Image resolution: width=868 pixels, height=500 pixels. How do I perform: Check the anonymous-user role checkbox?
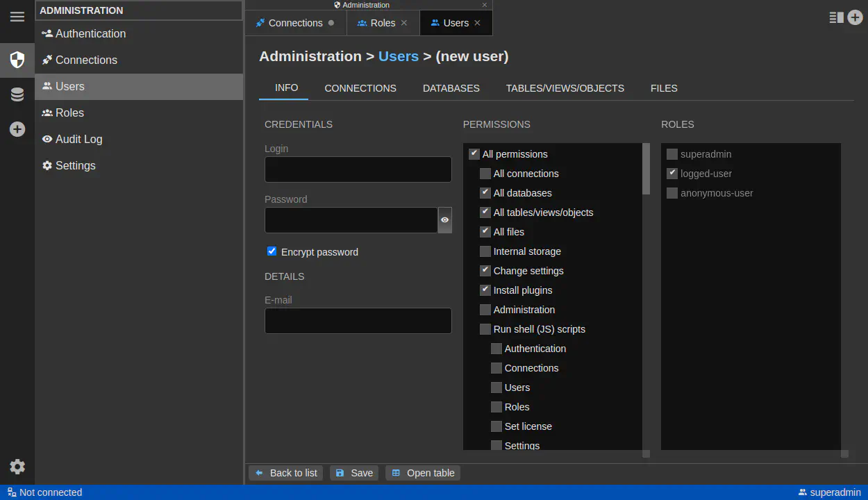[x=672, y=193]
